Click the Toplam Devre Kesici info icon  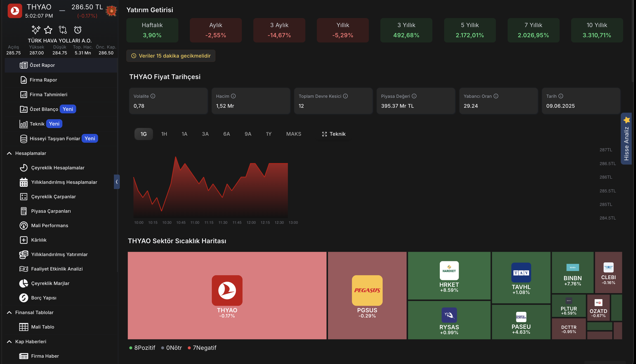point(345,96)
